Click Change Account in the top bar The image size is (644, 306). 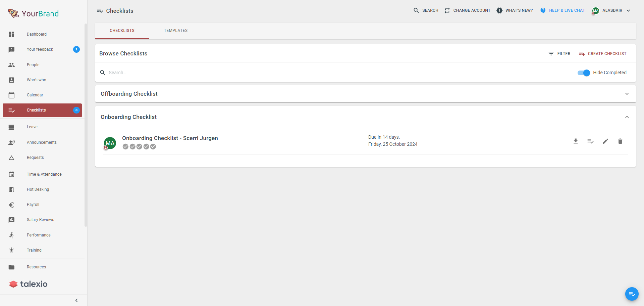[467, 10]
